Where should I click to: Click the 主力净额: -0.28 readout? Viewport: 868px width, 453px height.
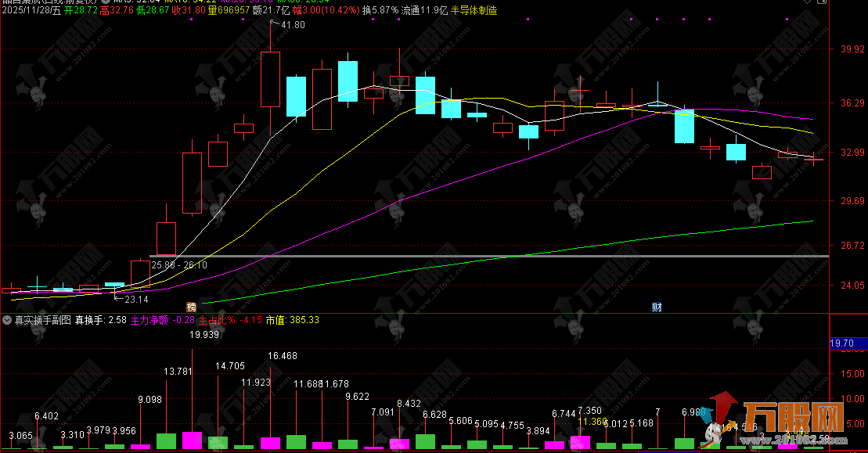point(163,320)
